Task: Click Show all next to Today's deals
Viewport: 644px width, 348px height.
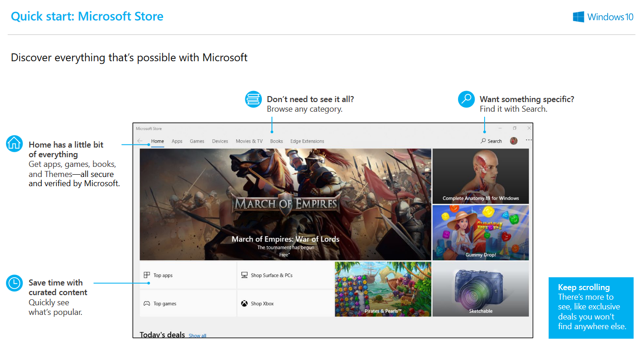Action: point(198,336)
